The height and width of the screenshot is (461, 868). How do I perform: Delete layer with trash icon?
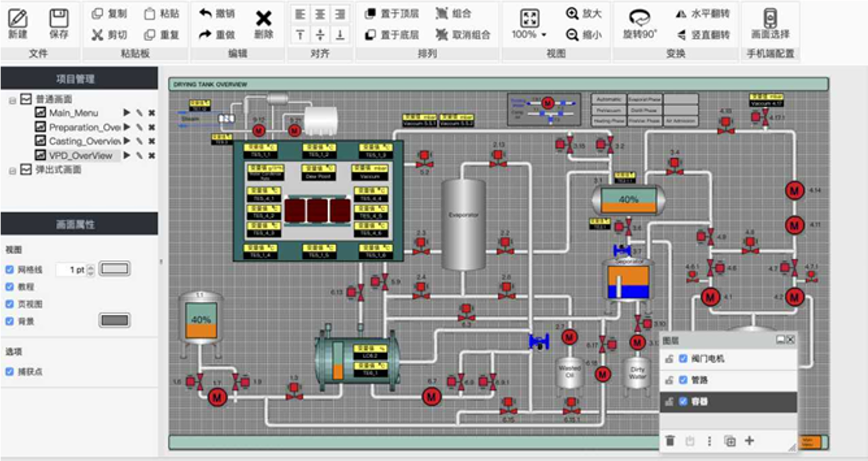click(671, 440)
